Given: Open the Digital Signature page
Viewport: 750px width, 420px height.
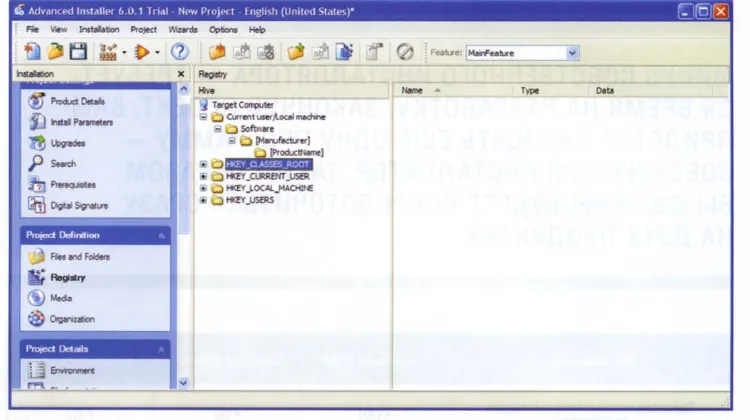Looking at the screenshot, I should coord(68,206).
